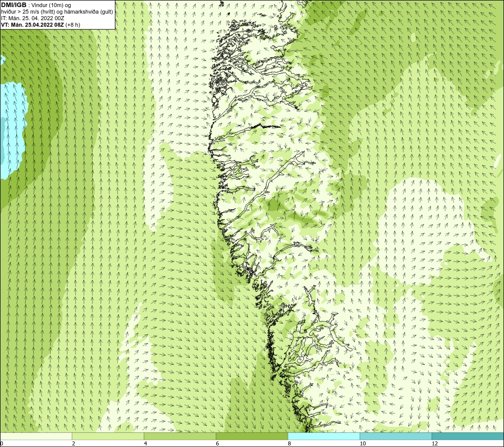Click the 'IT: Mán. 25. 04. 2022 00Z' line
This screenshot has width=504, height=447.
32,18
